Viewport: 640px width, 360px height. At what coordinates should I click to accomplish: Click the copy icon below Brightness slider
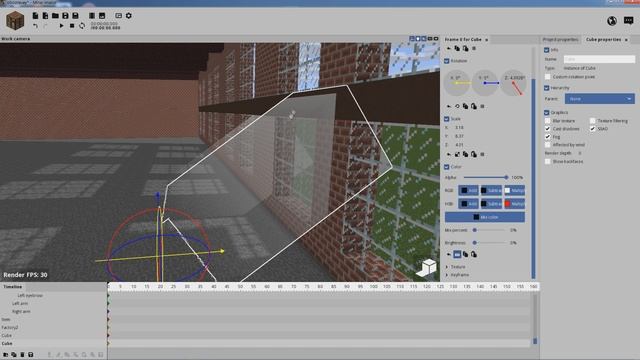(465, 254)
